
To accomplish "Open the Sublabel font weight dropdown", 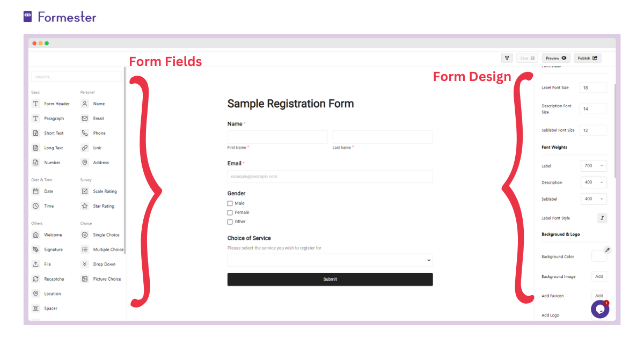I will 594,199.
